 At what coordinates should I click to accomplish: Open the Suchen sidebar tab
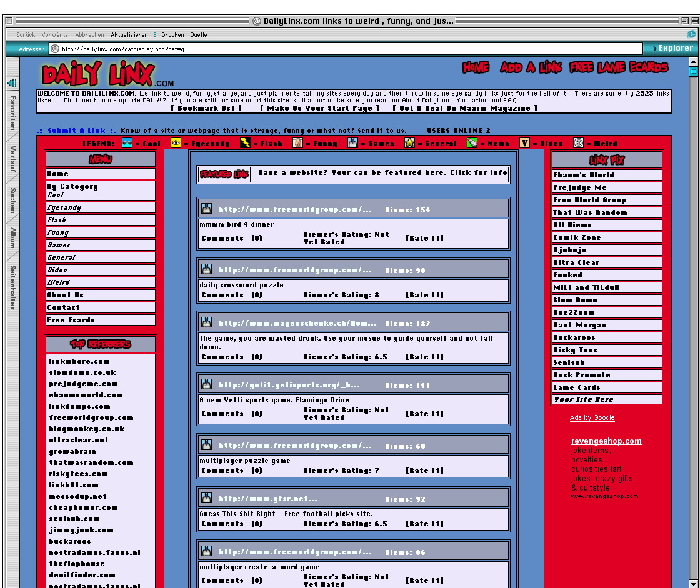(12, 201)
